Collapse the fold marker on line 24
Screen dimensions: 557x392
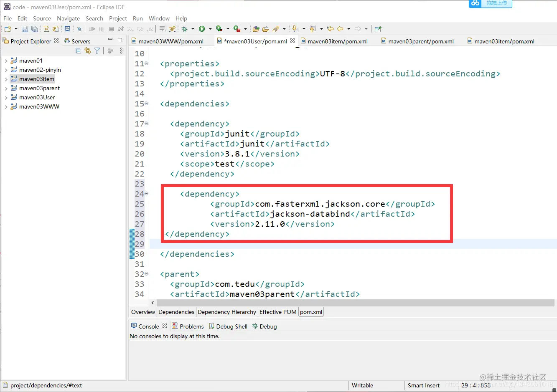[147, 194]
